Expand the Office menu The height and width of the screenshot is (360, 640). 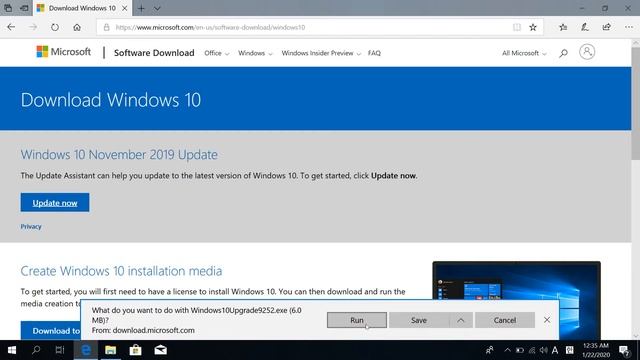(x=217, y=53)
